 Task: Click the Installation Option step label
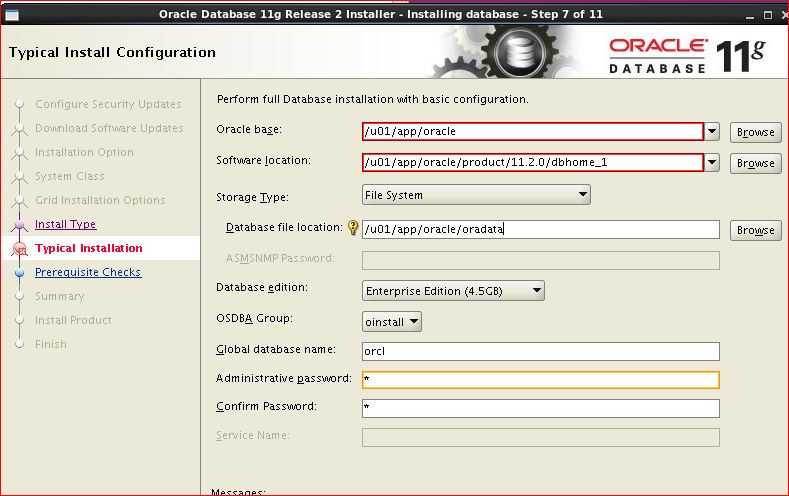tap(84, 152)
